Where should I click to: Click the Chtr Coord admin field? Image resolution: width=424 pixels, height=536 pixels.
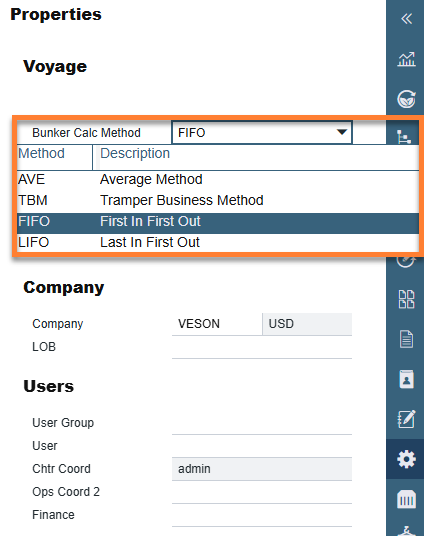point(262,469)
